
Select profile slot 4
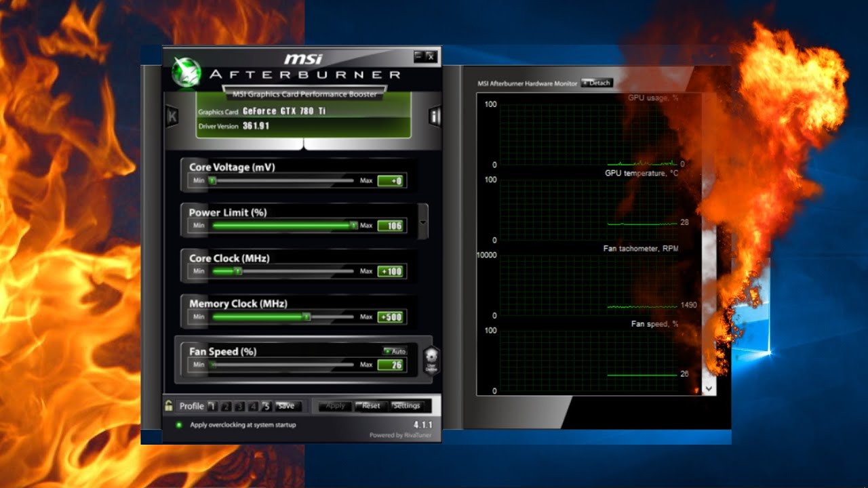[253, 406]
